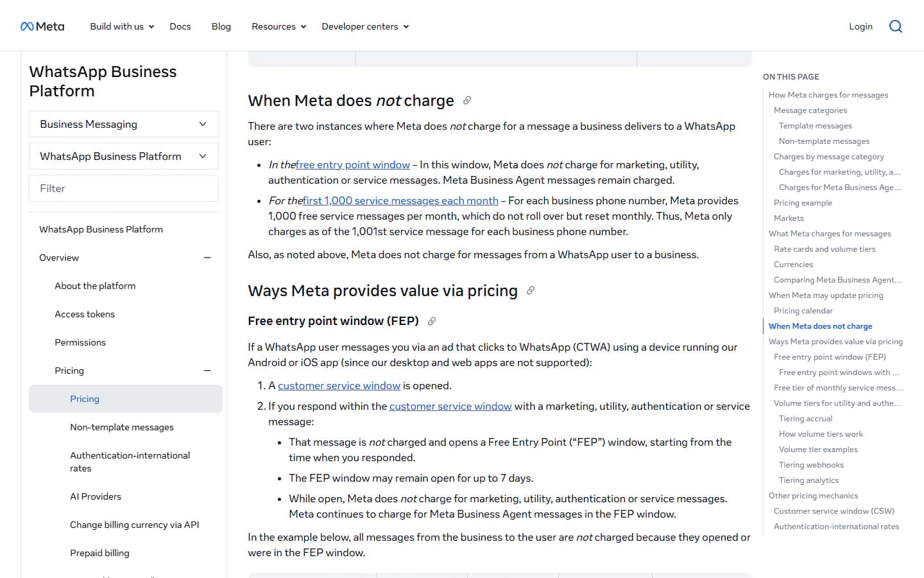
Task: Open the WhatsApp Business Platform selector
Action: pyautogui.click(x=124, y=156)
